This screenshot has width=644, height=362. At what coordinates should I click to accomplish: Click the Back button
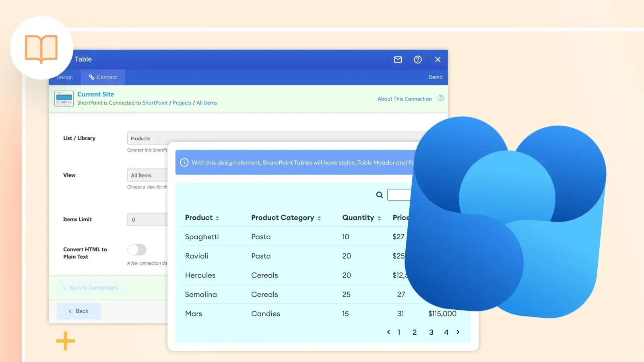tap(78, 311)
